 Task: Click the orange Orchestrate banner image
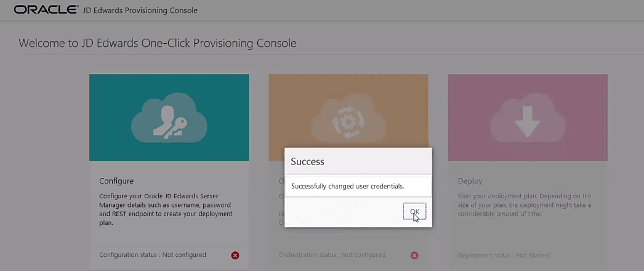tap(348, 111)
